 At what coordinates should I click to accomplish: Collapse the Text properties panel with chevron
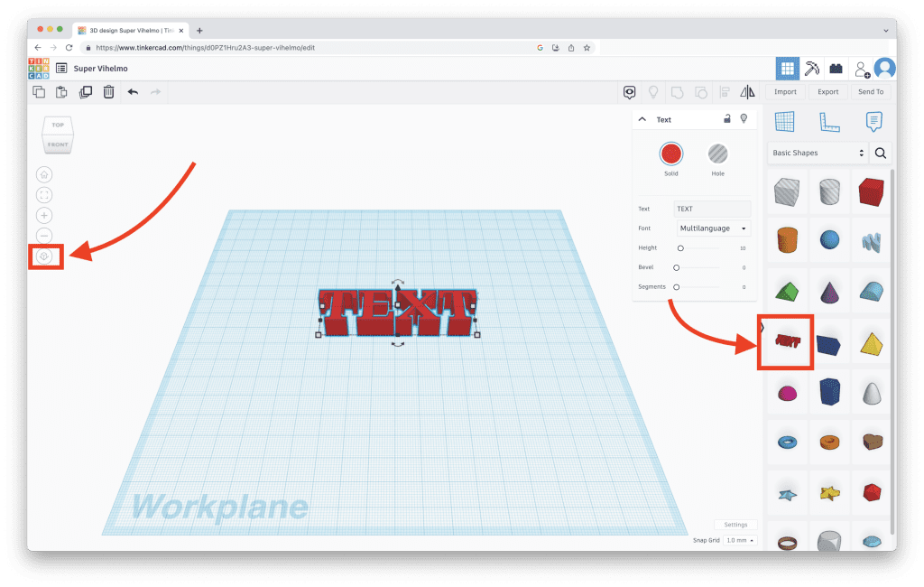pyautogui.click(x=642, y=119)
